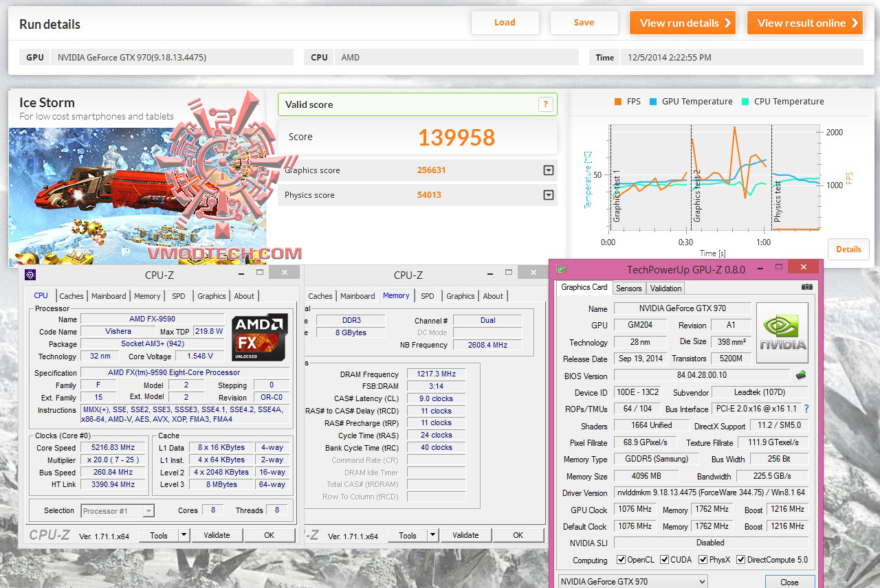Click the Core Speed value 5216.83 MHz
This screenshot has height=588, width=880.
pyautogui.click(x=113, y=447)
